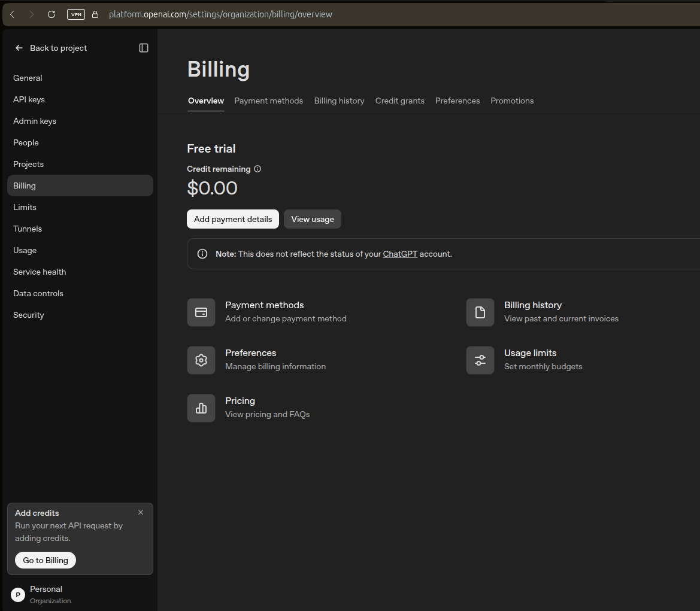Switch to Preferences tab

tap(457, 101)
